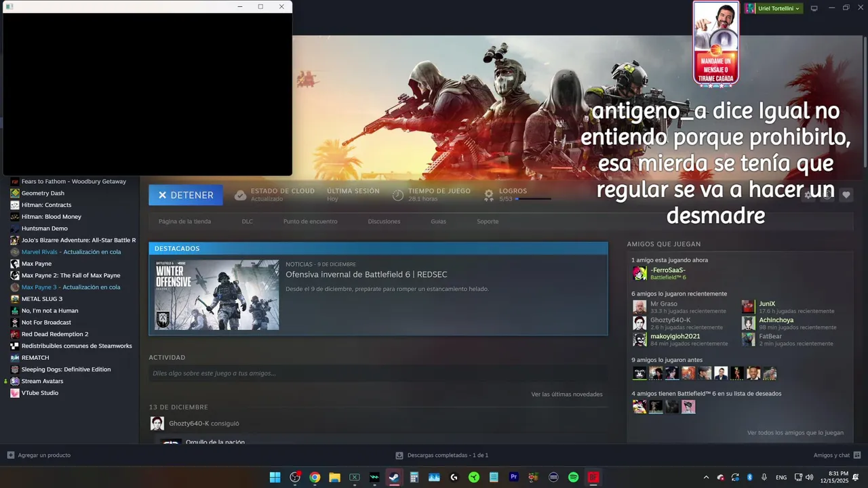Show hidden system tray icons chevron
The width and height of the screenshot is (868, 488).
click(x=706, y=477)
